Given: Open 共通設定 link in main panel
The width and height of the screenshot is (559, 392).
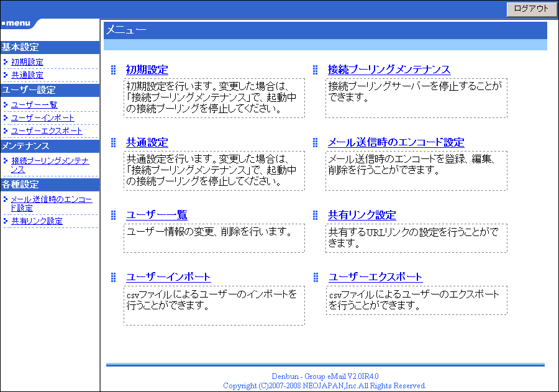Looking at the screenshot, I should [x=147, y=142].
